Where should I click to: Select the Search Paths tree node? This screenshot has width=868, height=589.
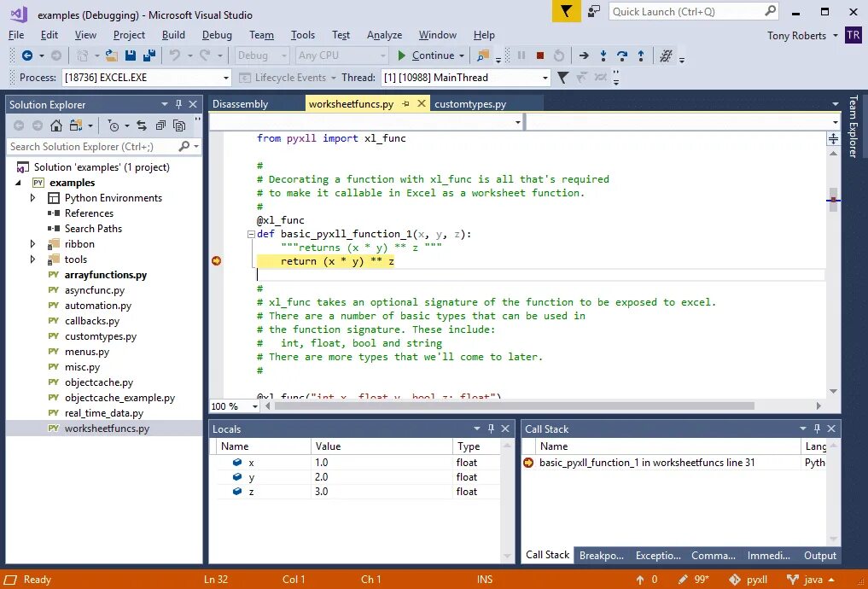93,229
